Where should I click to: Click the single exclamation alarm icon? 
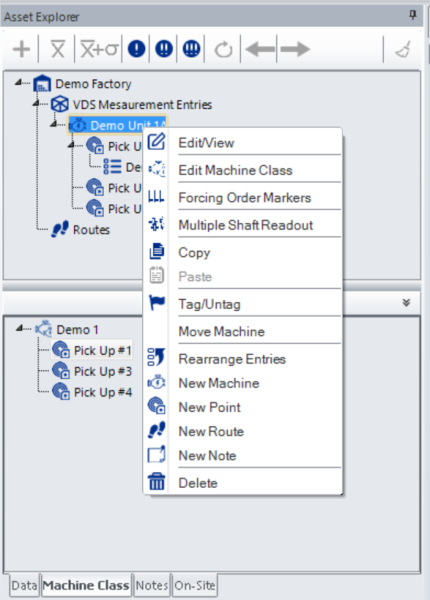[137, 49]
